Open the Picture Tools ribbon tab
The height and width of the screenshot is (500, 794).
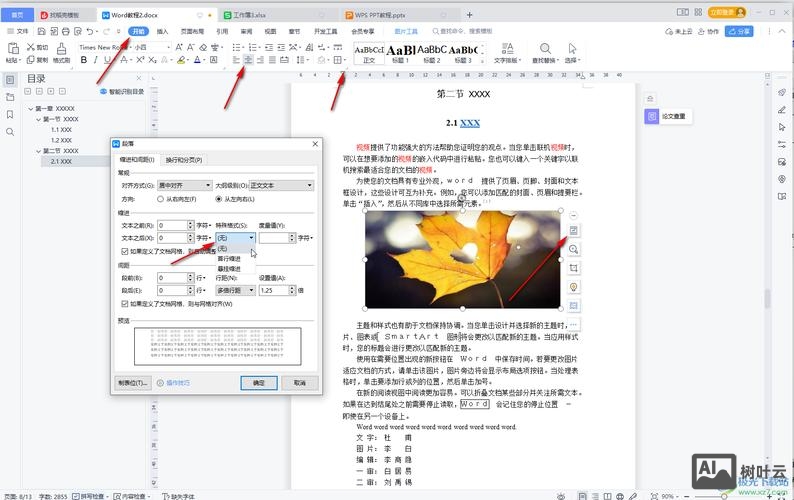click(x=406, y=31)
